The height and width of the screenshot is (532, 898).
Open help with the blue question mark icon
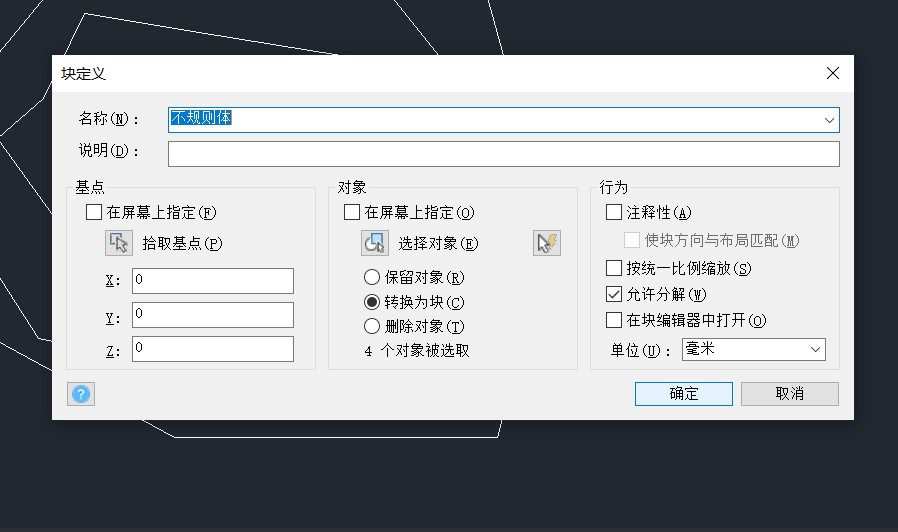81,394
